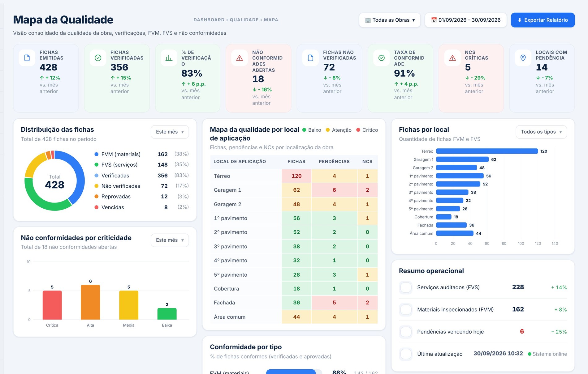The width and height of the screenshot is (588, 374).
Task: Click the Serviços auditados (FVS) row icon
Action: 406,287
